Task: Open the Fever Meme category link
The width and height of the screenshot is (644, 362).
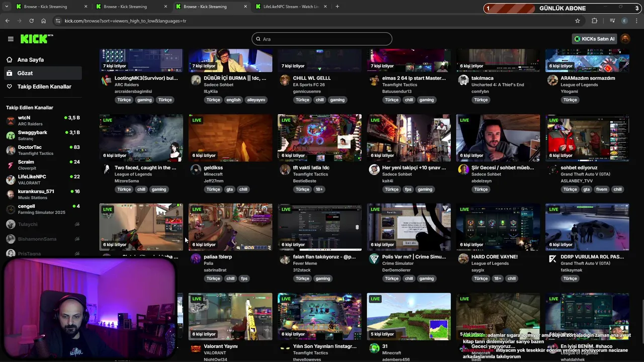Action: (305, 263)
